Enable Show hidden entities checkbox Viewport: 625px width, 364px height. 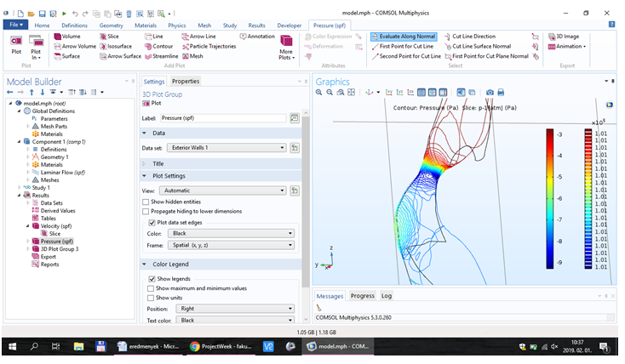coord(146,201)
